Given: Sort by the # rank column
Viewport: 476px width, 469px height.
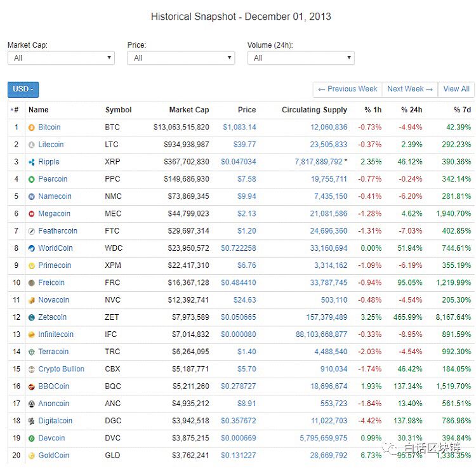Looking at the screenshot, I should [15, 110].
